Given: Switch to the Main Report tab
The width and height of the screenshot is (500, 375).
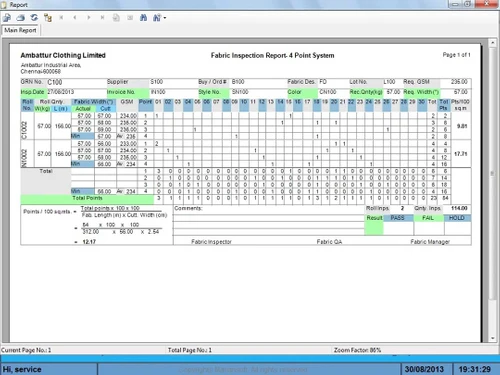Looking at the screenshot, I should click(20, 30).
